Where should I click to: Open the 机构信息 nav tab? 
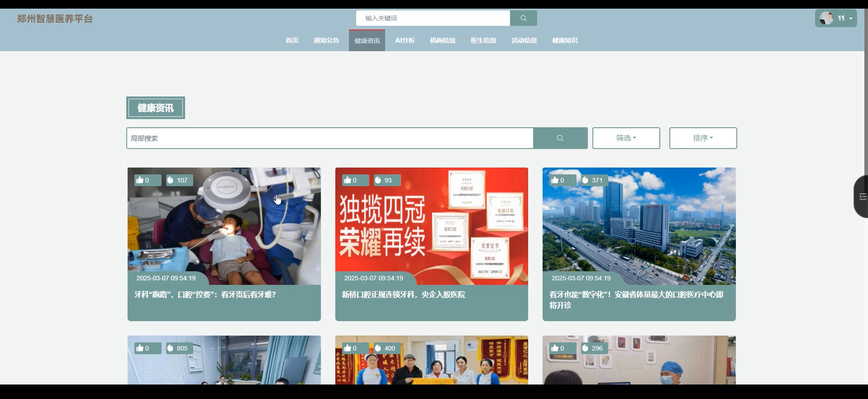(x=443, y=40)
